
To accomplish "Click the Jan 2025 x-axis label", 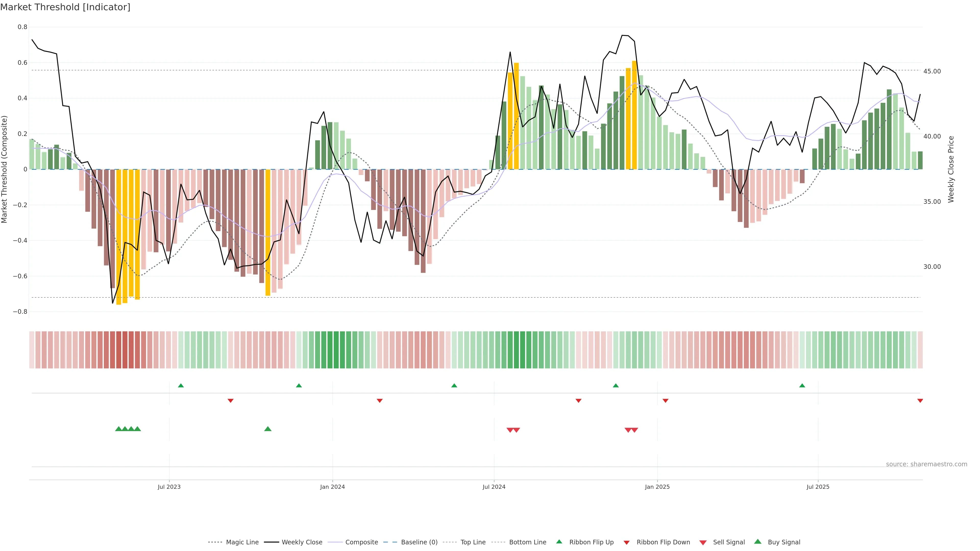I will (x=657, y=487).
